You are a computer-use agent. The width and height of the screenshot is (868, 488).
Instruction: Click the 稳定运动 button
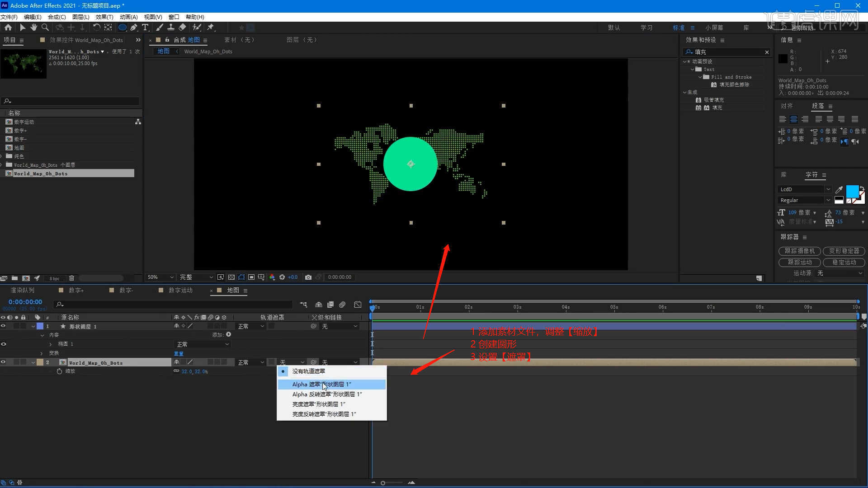point(844,262)
